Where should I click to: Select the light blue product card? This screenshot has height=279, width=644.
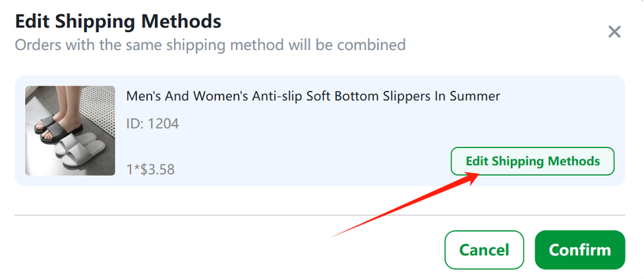[x=320, y=130]
